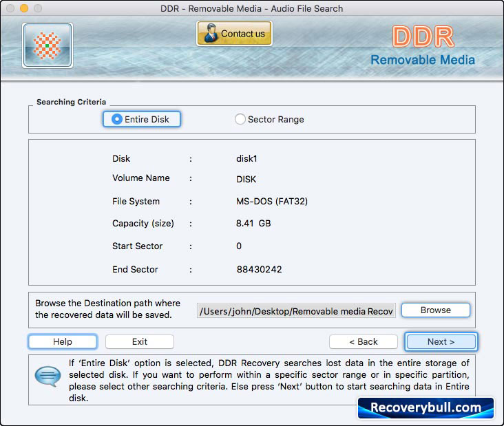Click the DDR Removable Media logo

pos(423,46)
